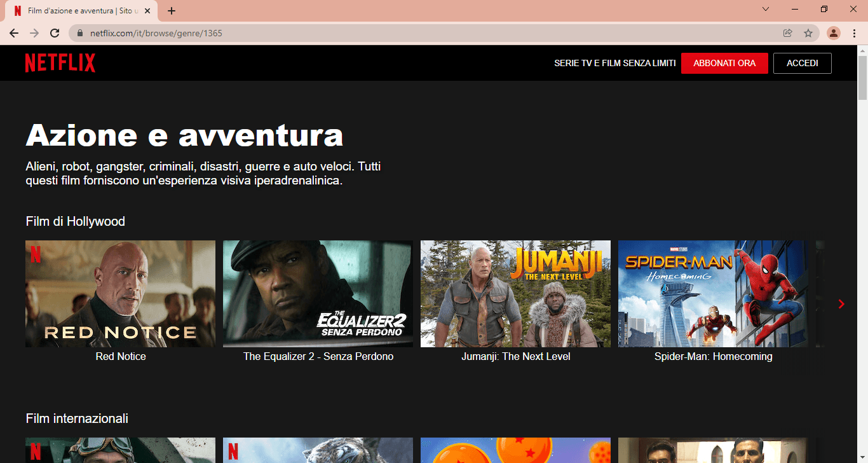Click the ACCEDI button
Screen dimensions: 868x463
pyautogui.click(x=803, y=63)
